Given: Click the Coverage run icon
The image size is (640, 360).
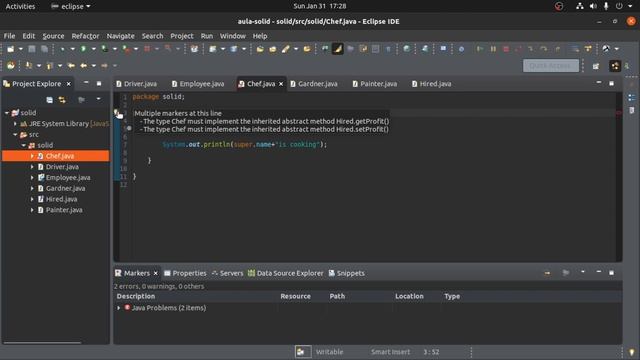Looking at the screenshot, I should coord(104,49).
